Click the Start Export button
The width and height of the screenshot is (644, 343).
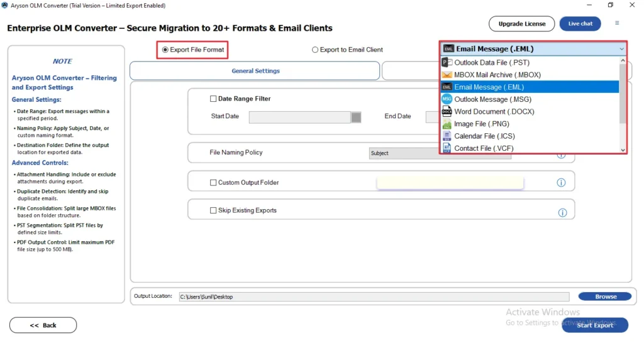coord(595,325)
